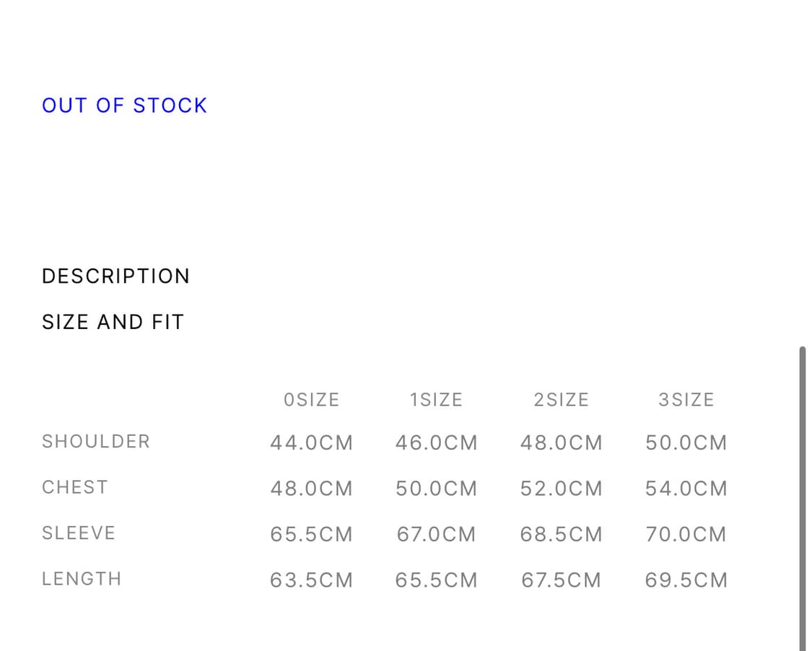This screenshot has height=651, width=812.
Task: Click the LENGTH row label
Action: [x=82, y=579]
